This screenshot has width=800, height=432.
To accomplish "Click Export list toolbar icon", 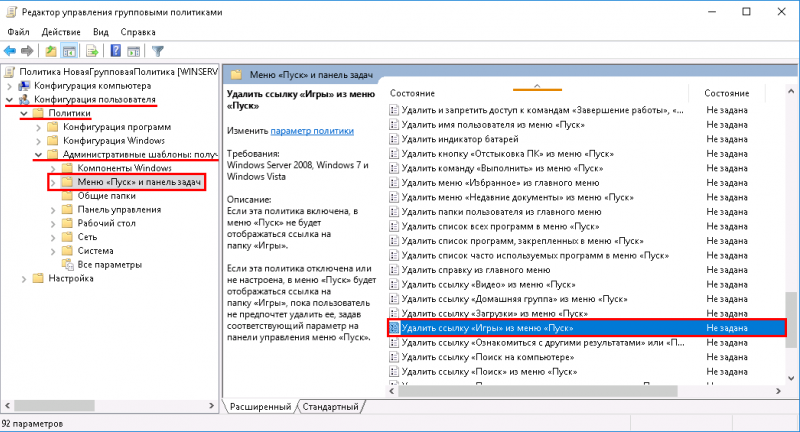I will pos(92,51).
